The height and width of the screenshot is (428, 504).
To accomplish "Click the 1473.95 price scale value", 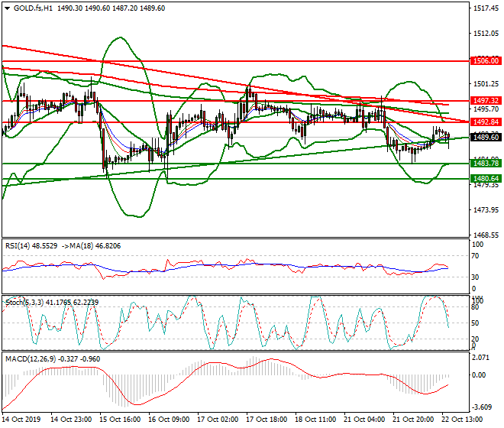I will click(x=486, y=210).
